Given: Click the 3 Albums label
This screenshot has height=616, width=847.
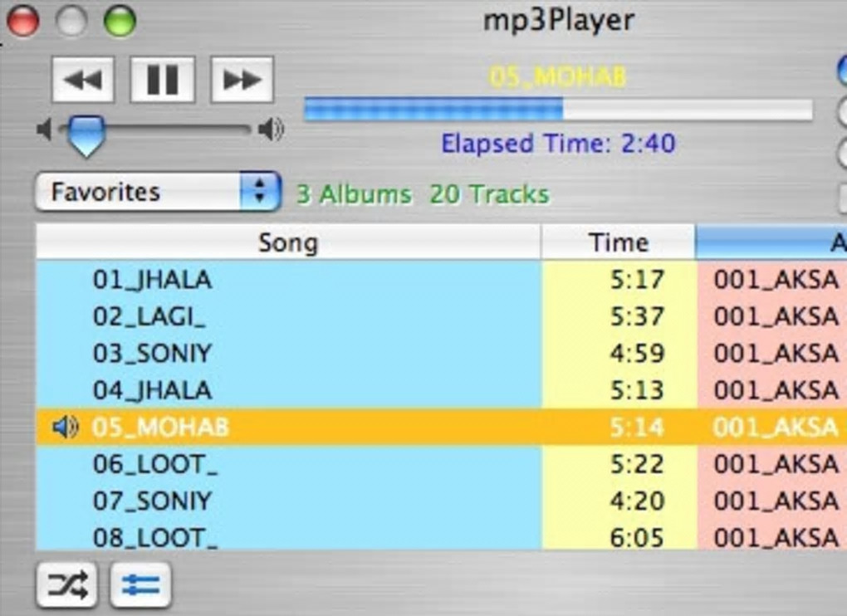Looking at the screenshot, I should tap(355, 194).
